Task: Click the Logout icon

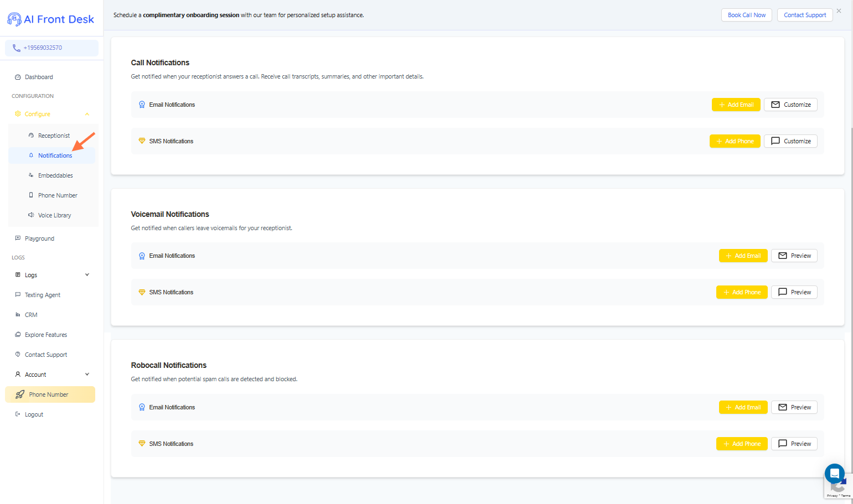Action: 18,414
